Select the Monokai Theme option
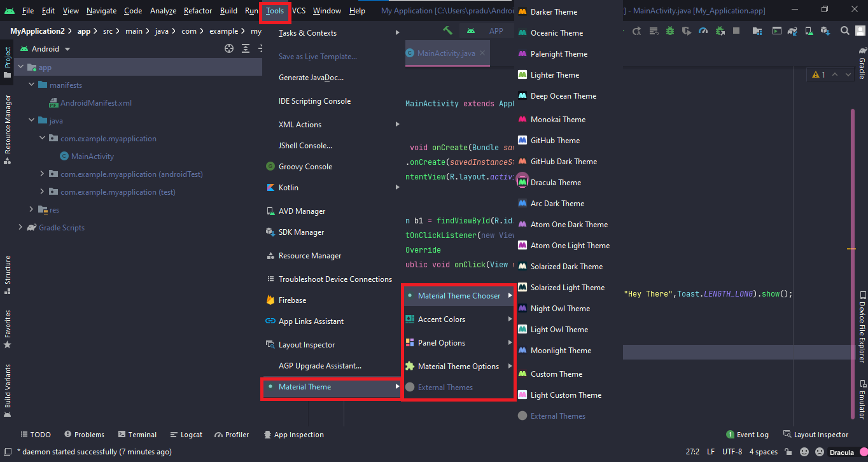This screenshot has width=868, height=462. 568,120
